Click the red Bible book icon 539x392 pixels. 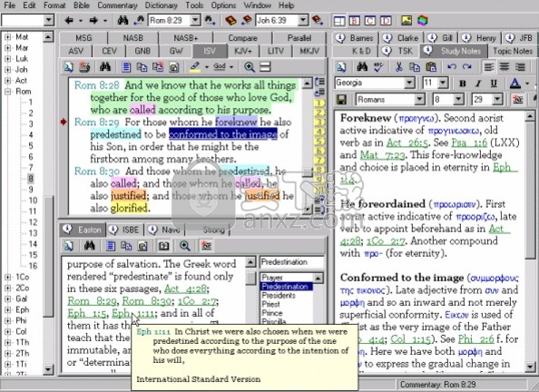pyautogui.click(x=230, y=20)
